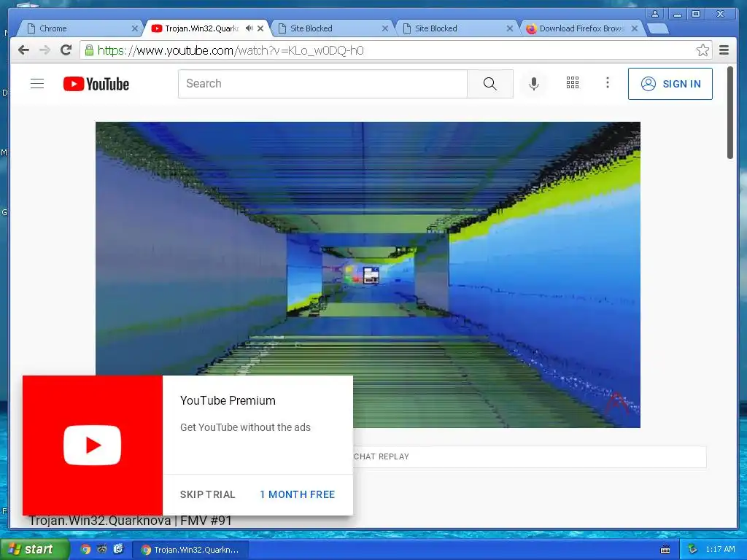
Task: Click the YouTube search magnifier button
Action: click(x=489, y=84)
